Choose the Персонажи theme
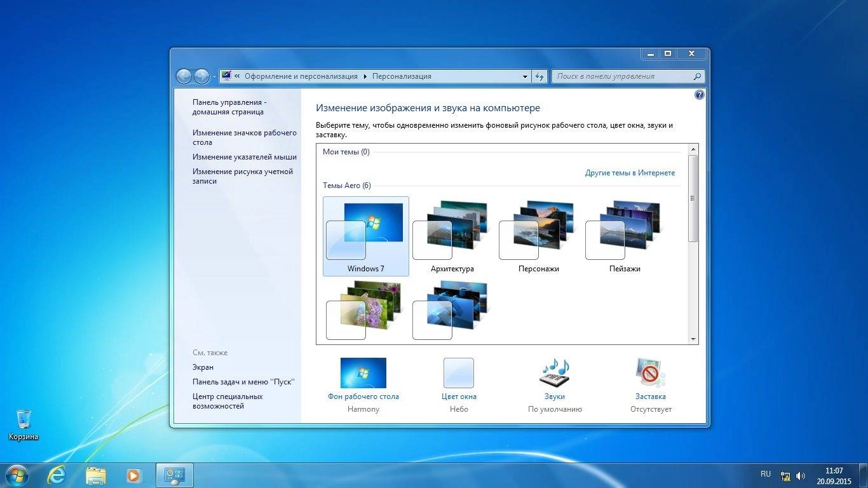The height and width of the screenshot is (488, 868). pyautogui.click(x=538, y=236)
